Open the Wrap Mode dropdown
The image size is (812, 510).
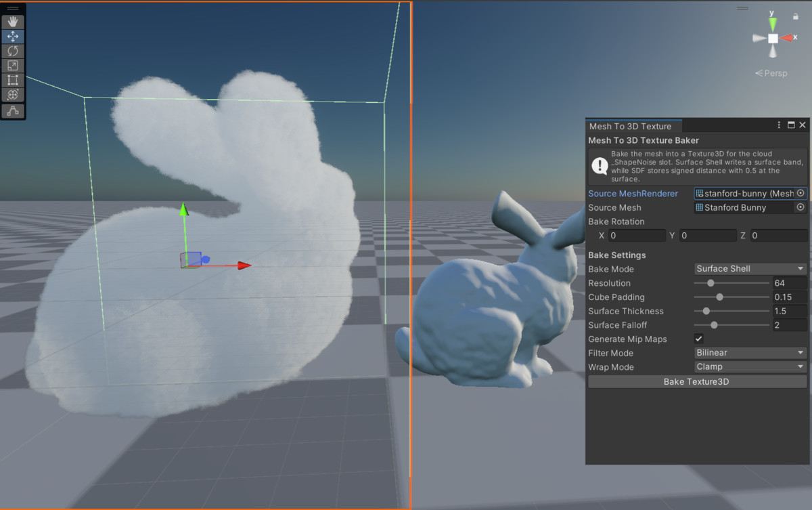click(750, 367)
